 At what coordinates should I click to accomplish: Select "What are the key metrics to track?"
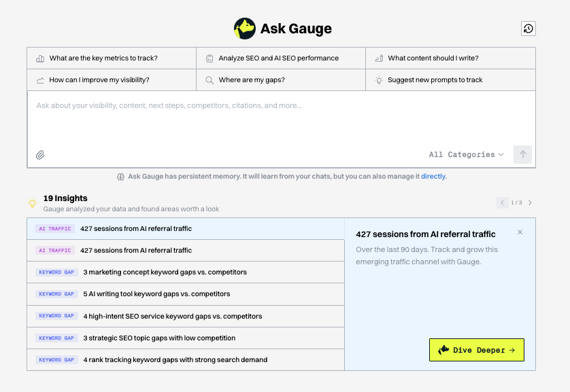(112, 58)
